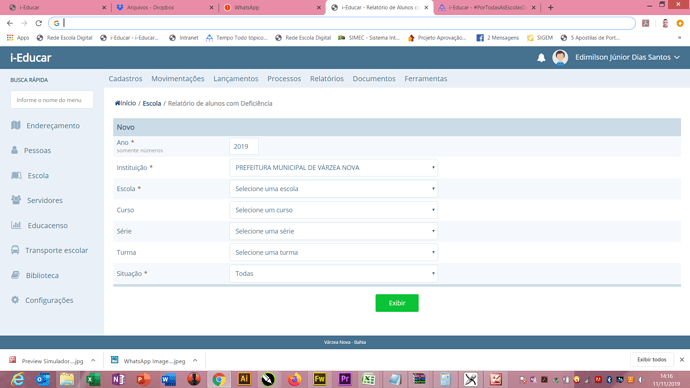Click the Busca Rápida menu search field
The image size is (690, 388).
click(52, 100)
